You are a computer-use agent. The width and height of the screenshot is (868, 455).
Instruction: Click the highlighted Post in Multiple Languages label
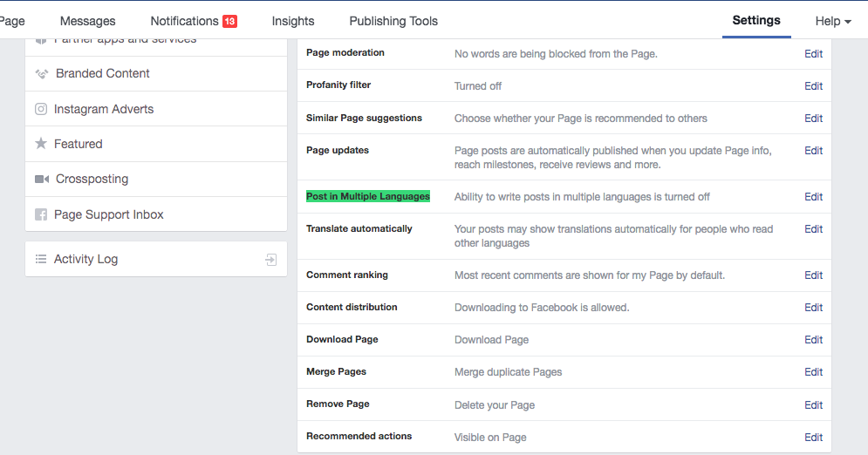point(368,196)
